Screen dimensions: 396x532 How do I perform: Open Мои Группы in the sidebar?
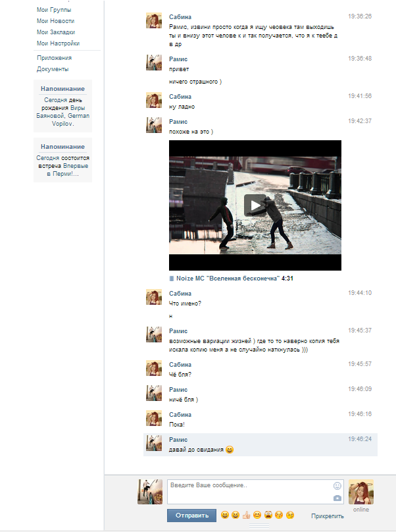click(x=54, y=10)
